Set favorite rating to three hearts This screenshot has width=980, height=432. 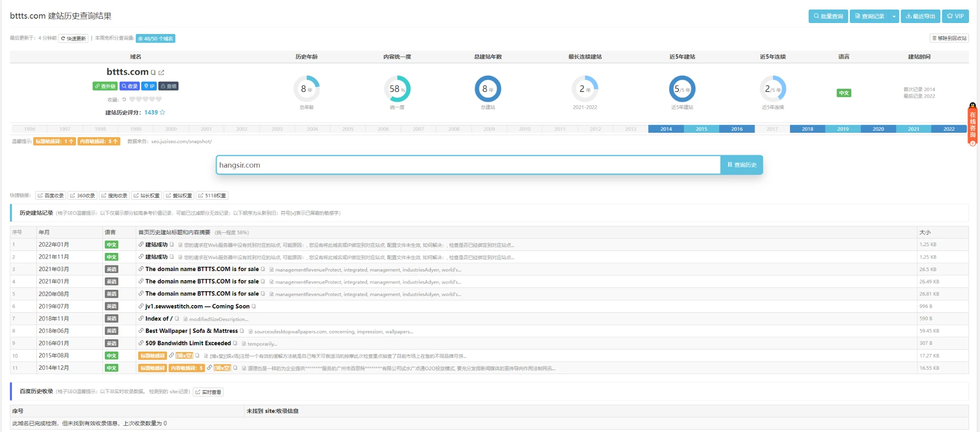[x=145, y=100]
